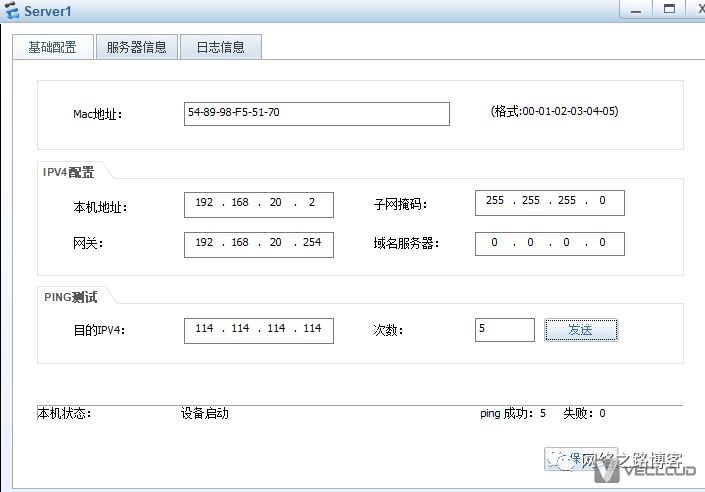Click the MAC format hint text
Image resolution: width=705 pixels, height=492 pixels.
tap(554, 111)
